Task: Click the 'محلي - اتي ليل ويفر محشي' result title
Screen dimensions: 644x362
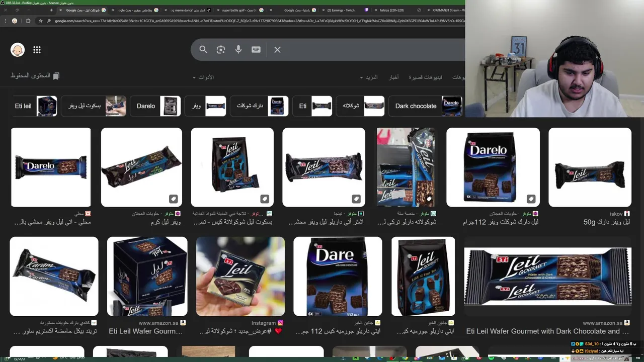Action: 52,222
